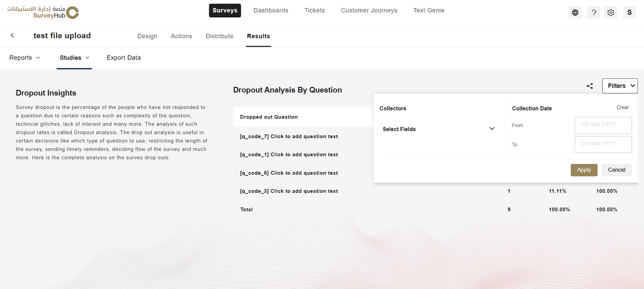Open the Select Fields collectors dropdown
Image resolution: width=644 pixels, height=289 pixels.
click(x=439, y=129)
